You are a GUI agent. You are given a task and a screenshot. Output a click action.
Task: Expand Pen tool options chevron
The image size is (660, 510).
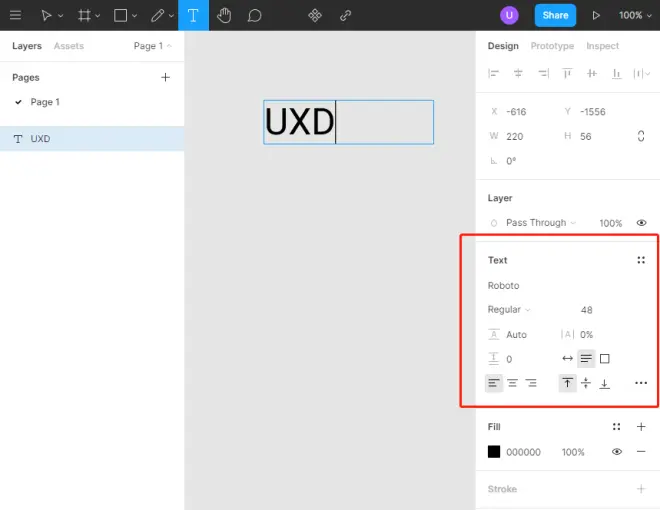coord(171,16)
